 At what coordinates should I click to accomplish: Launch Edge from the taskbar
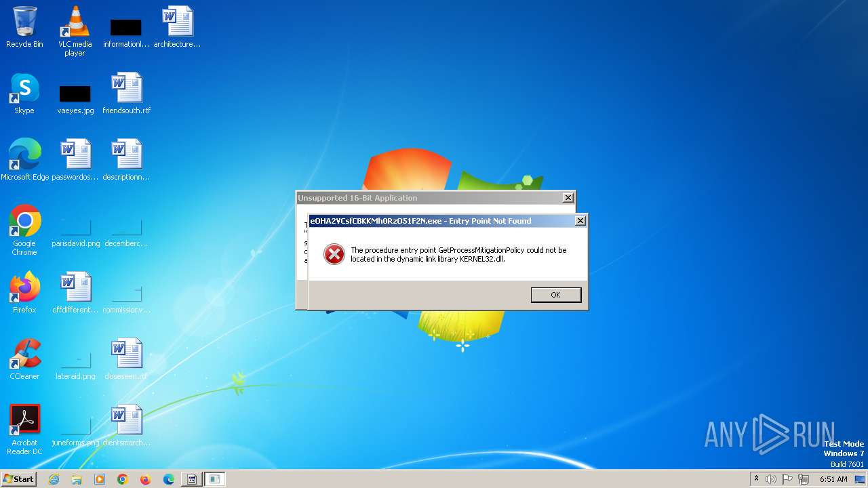(x=169, y=479)
